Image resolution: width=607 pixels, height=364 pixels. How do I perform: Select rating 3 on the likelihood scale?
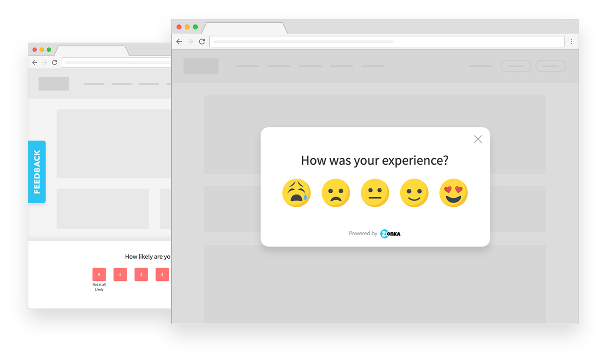[x=162, y=274]
